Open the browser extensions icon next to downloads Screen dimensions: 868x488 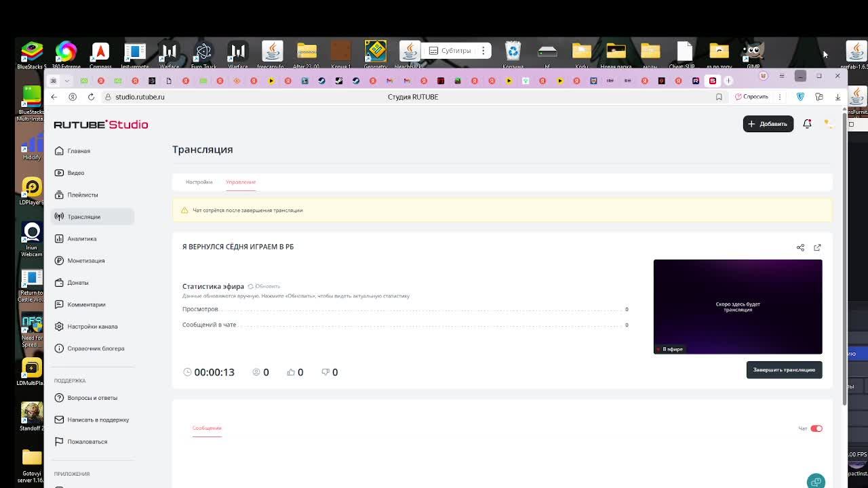pos(819,97)
